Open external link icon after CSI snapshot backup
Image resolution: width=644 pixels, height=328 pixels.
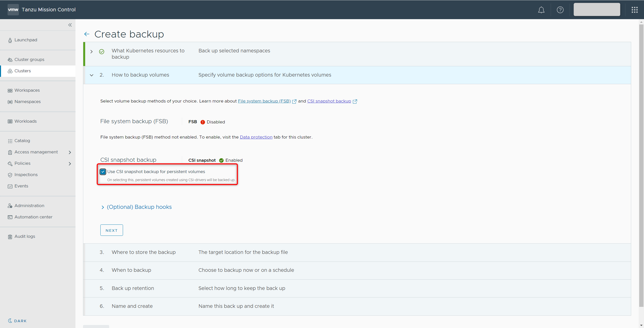355,101
